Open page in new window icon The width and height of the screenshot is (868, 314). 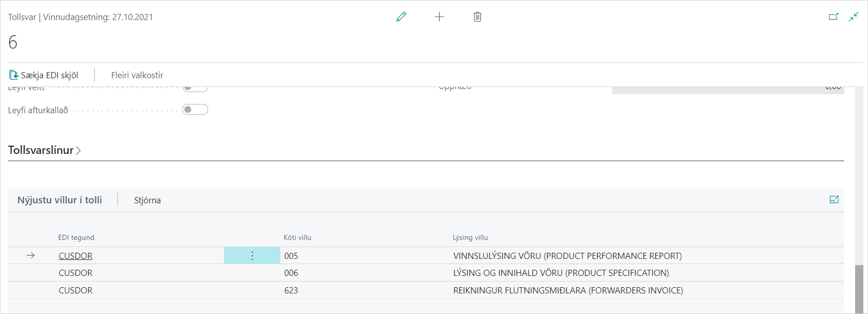833,17
